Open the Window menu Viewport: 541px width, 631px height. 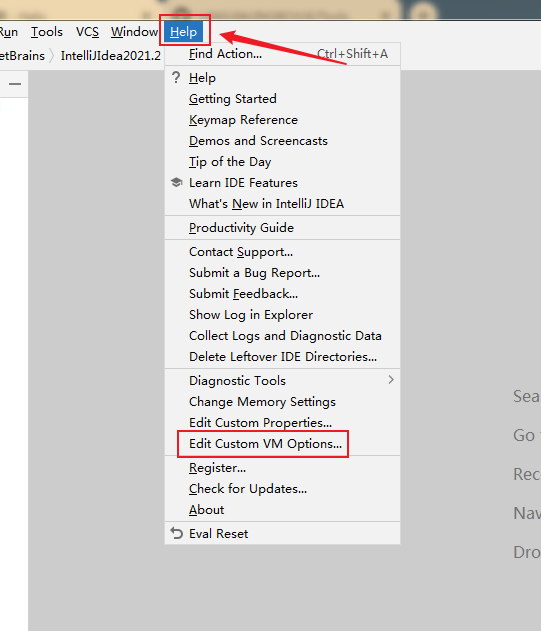click(x=134, y=31)
